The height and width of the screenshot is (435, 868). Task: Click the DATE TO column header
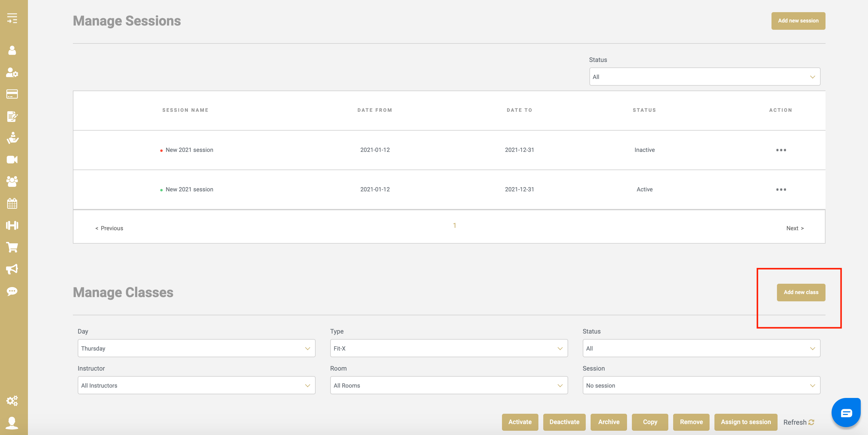coord(519,110)
